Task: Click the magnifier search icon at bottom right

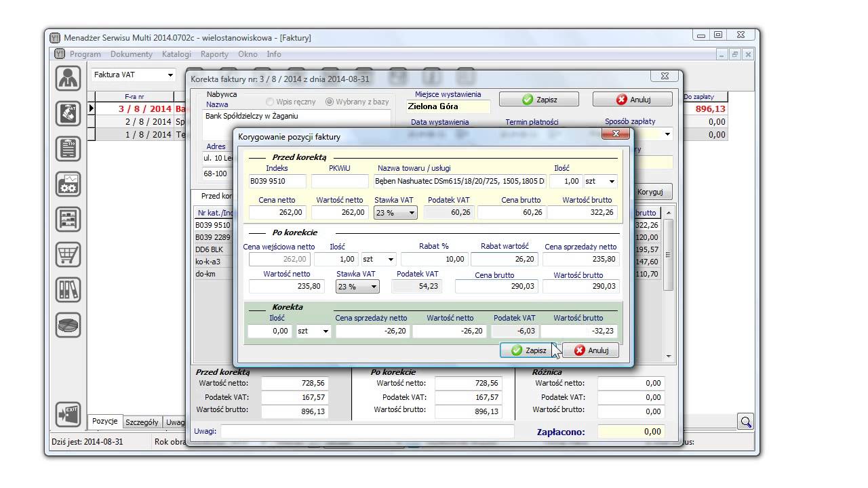Action: click(x=746, y=422)
